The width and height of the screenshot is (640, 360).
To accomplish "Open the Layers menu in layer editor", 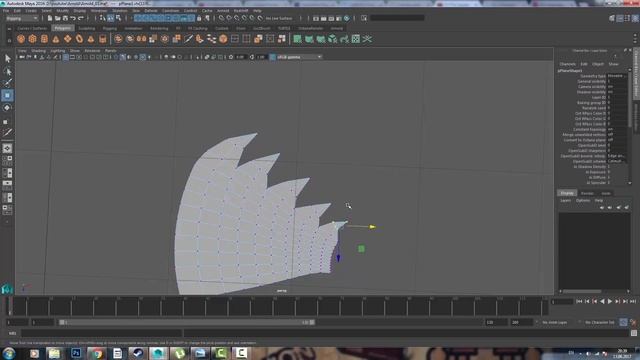I will 565,200.
